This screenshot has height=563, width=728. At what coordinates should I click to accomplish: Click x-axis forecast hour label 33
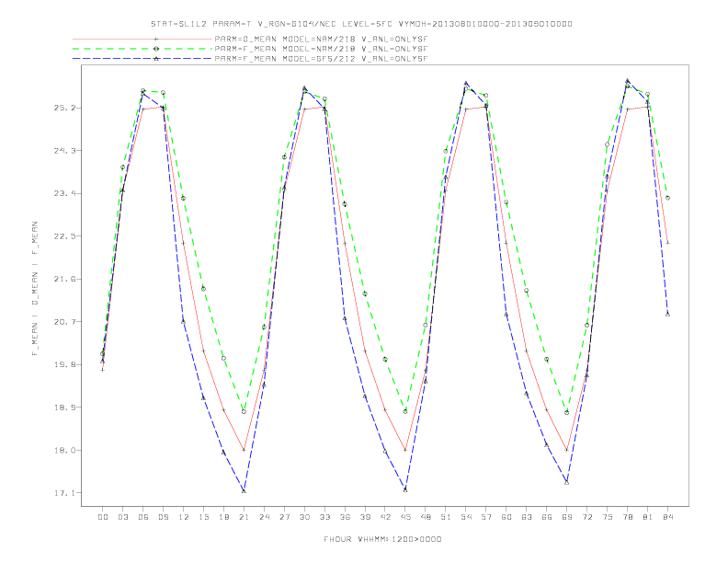click(324, 517)
